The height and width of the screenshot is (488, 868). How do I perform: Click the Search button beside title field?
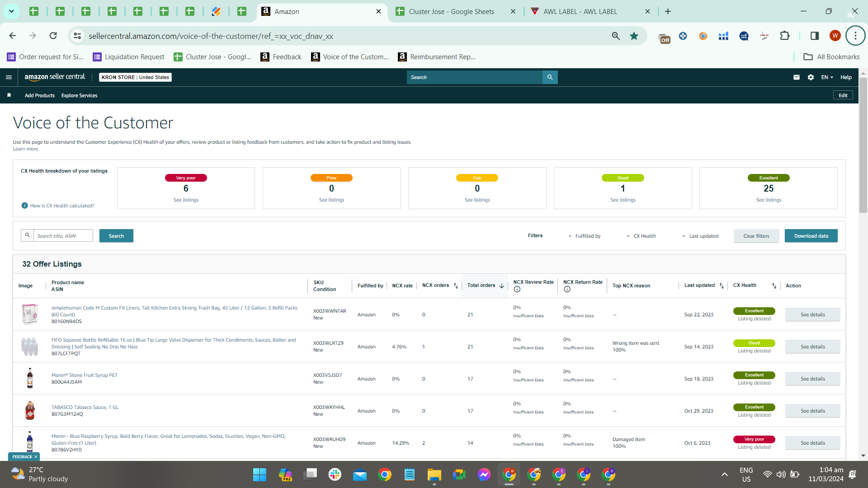[116, 236]
